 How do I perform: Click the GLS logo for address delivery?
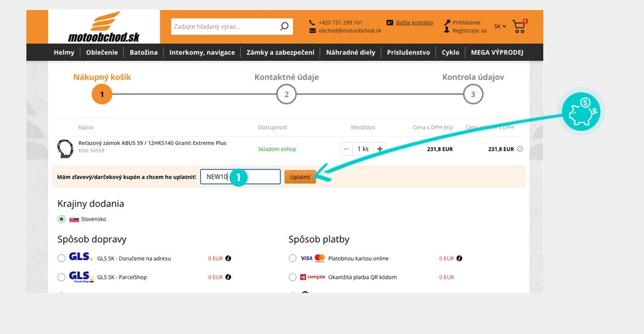coord(81,257)
